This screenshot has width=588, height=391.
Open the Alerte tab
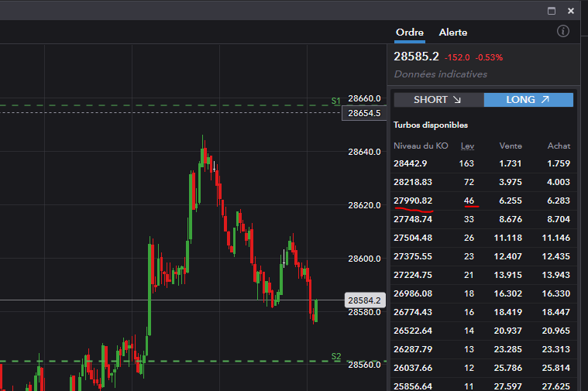pos(453,33)
